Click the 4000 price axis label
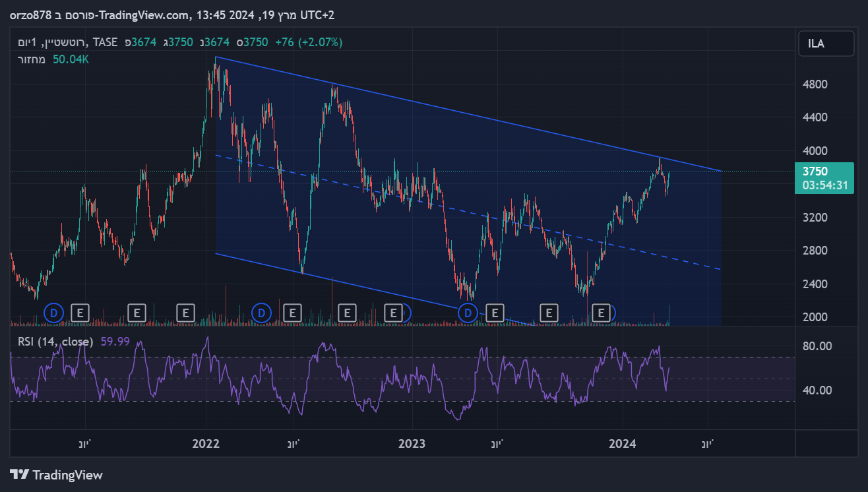Viewport: 868px width, 492px height. pyautogui.click(x=816, y=151)
